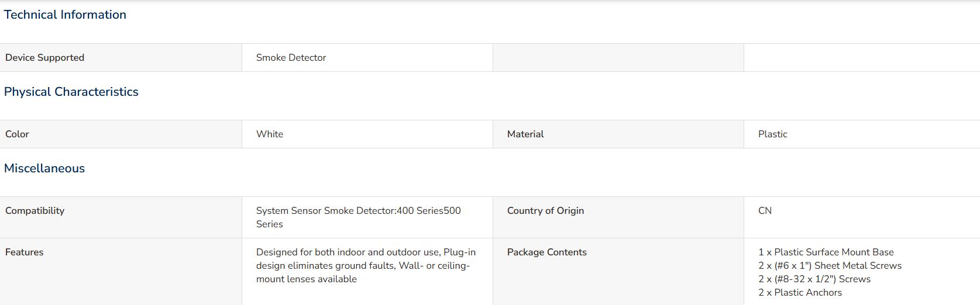Click the Color label cell
This screenshot has width=980, height=305.
point(121,134)
